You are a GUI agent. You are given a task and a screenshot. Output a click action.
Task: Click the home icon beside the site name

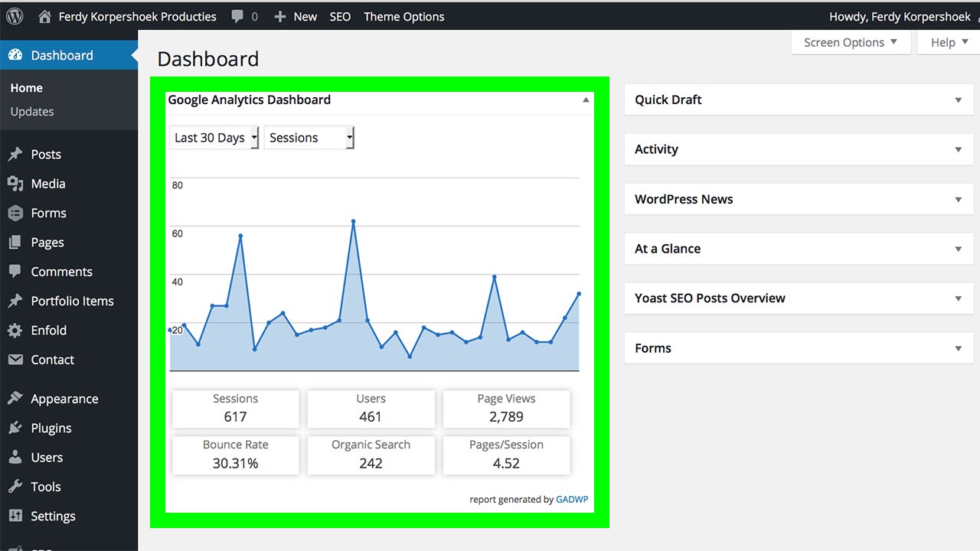click(45, 16)
